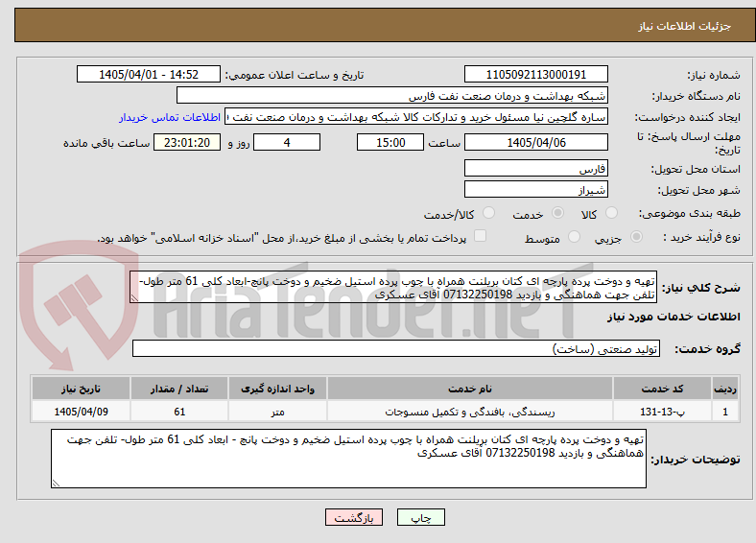This screenshot has height=543, width=756.
Task: Click the remaining time field 23:01:20
Action: pyautogui.click(x=187, y=142)
